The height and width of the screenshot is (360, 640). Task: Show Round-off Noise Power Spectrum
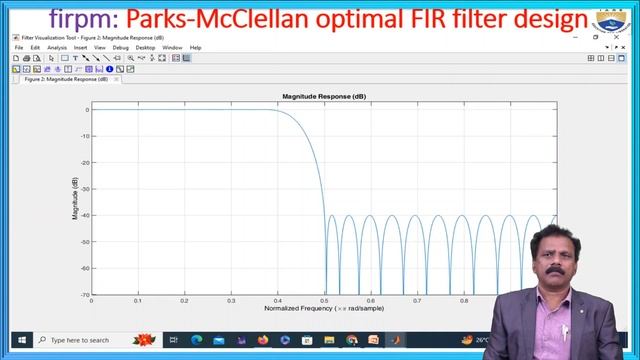tap(130, 69)
